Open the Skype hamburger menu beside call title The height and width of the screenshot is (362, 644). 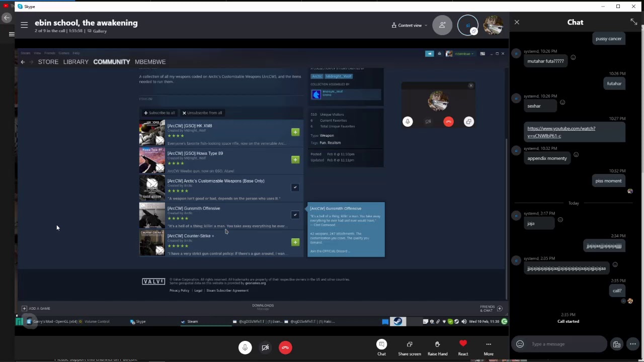24,25
